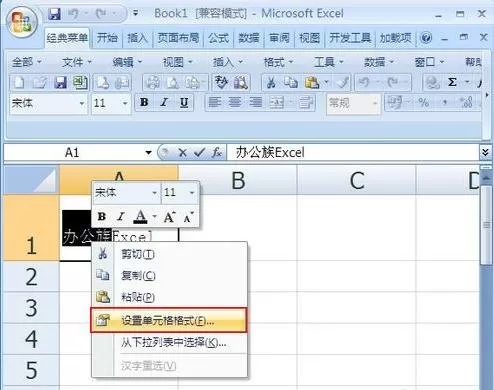Image resolution: width=494 pixels, height=390 pixels.
Task: Toggle Italic in the classic toolbar
Action: click(164, 103)
